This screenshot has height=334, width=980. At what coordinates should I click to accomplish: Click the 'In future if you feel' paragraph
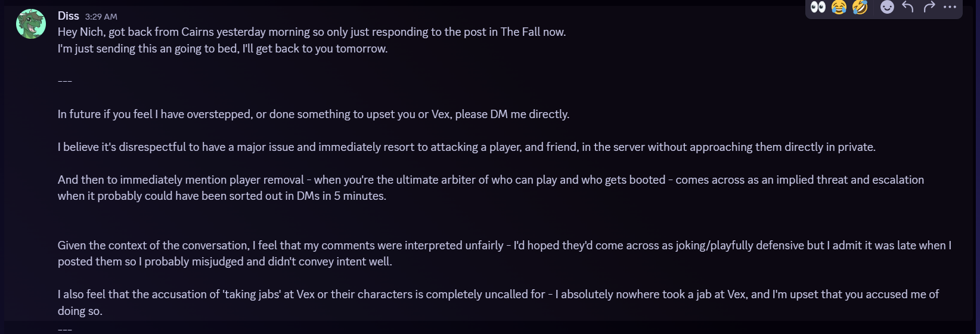313,115
